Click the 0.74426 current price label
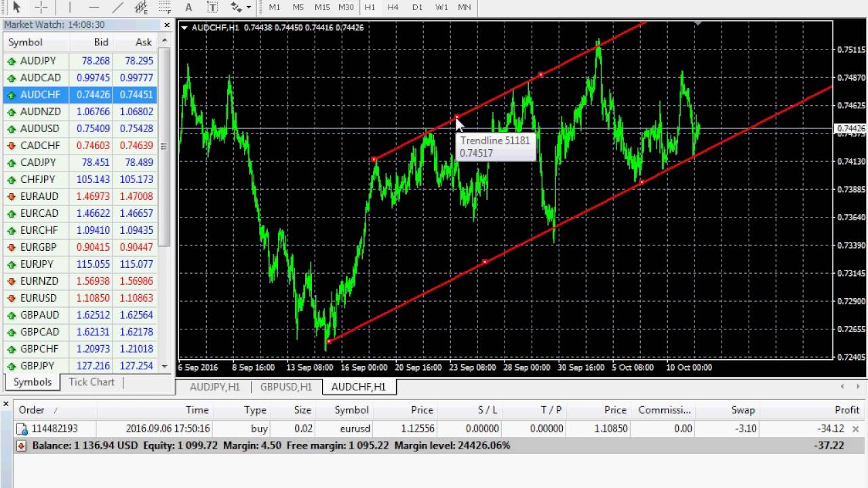Image resolution: width=868 pixels, height=488 pixels. tap(851, 129)
